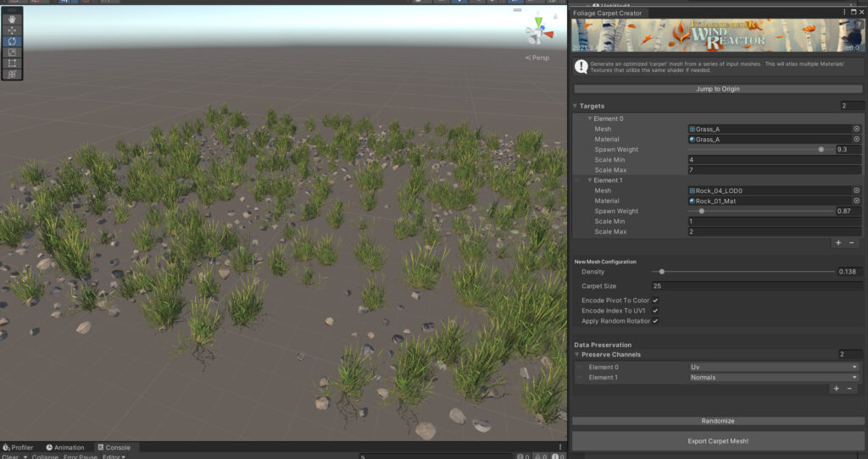Select the Hand (View) tool

tap(13, 19)
